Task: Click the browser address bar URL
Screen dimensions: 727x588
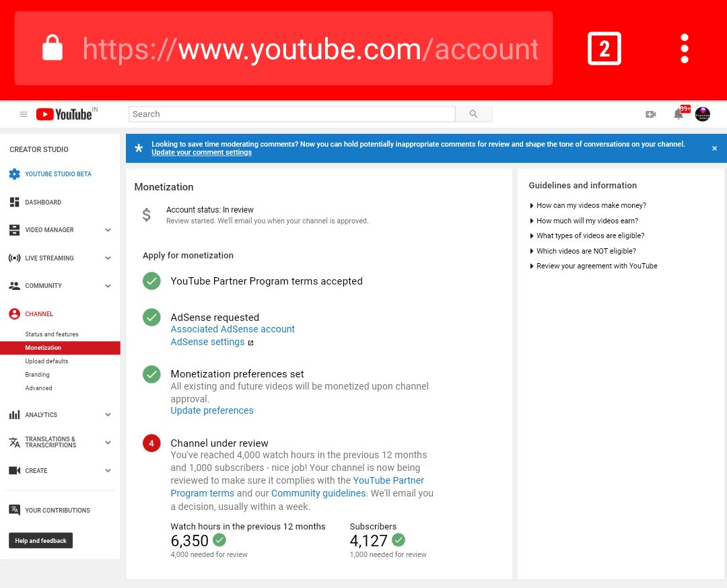Action: 310,48
